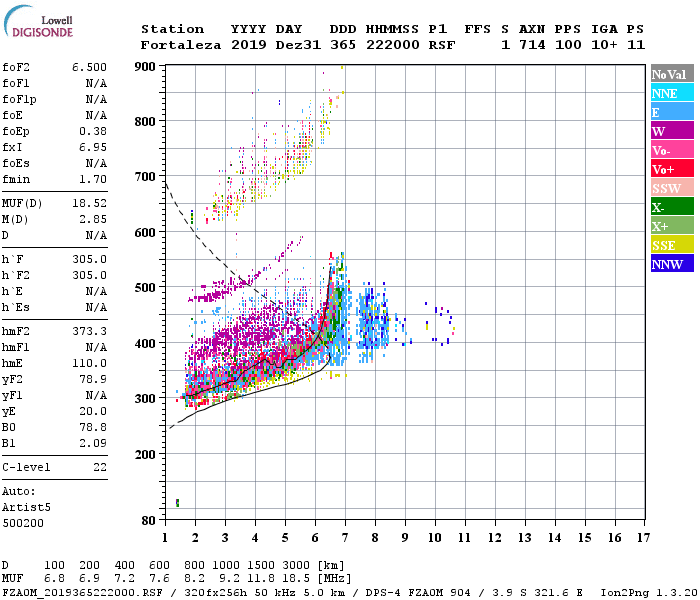Click the 6.8 MHz MUF table value
Image resolution: width=700 pixels, height=600 pixels.
[54, 579]
